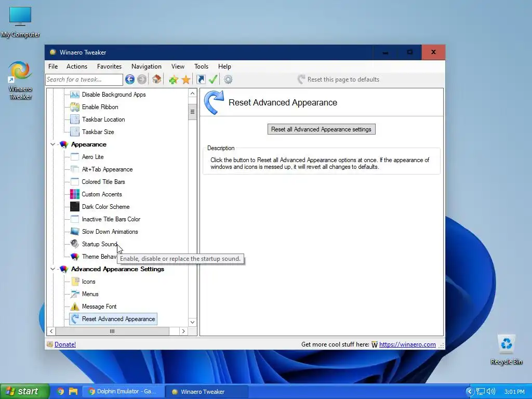Click the Winaero Tweaker taskbar button

coord(207,391)
